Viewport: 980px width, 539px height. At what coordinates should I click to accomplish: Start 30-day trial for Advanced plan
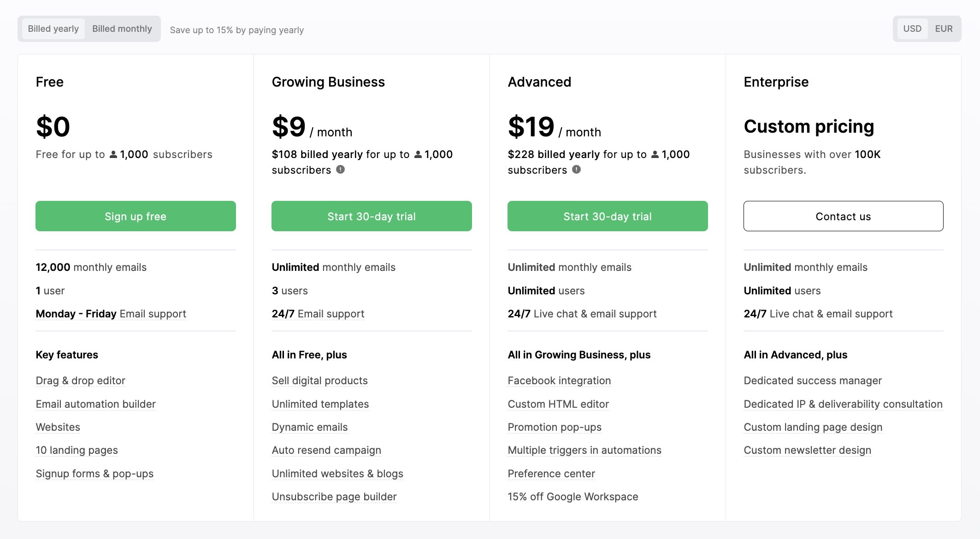(x=608, y=216)
